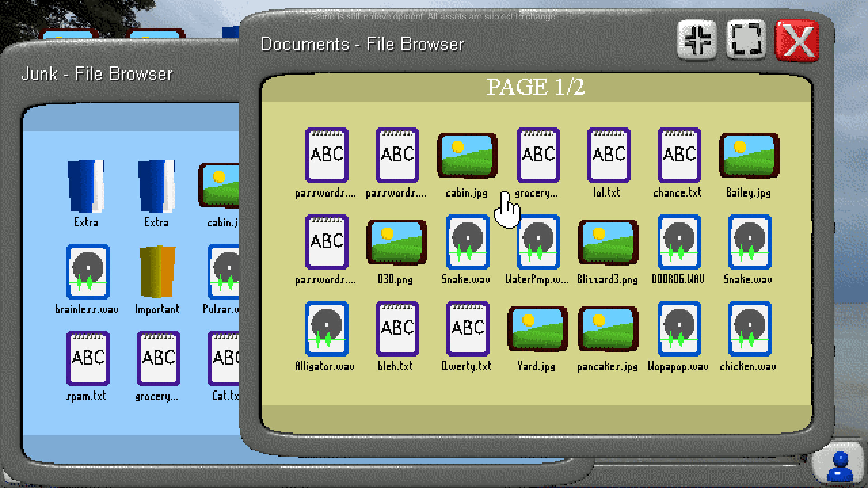The width and height of the screenshot is (868, 488).
Task: Open the bleh.txt document
Action: pyautogui.click(x=396, y=328)
